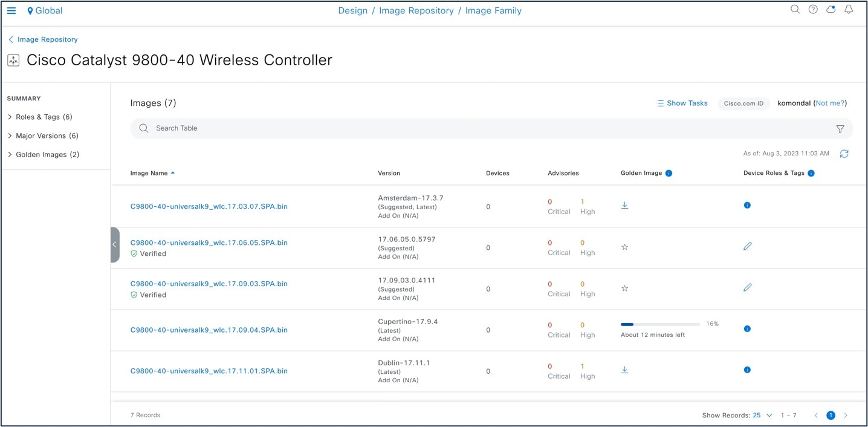Open C9800-40-universalk9_wlc.17.09.03.SPA.bin image

(x=209, y=284)
